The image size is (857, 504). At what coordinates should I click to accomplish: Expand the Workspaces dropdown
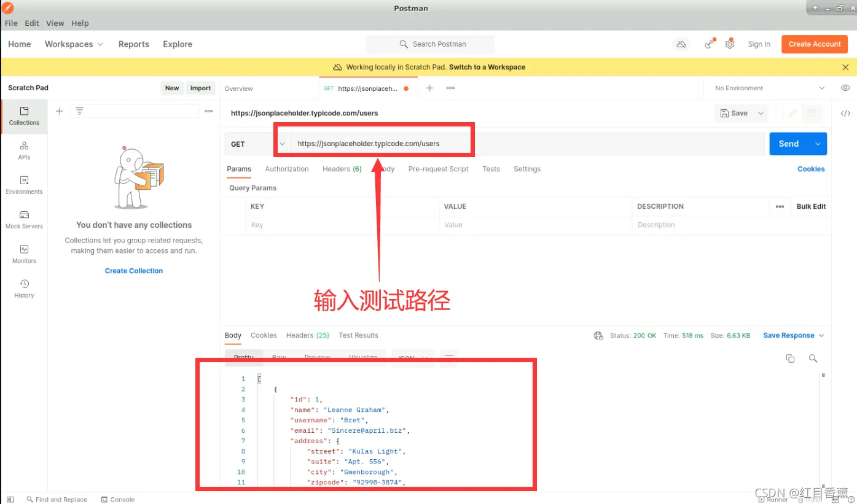(x=74, y=44)
